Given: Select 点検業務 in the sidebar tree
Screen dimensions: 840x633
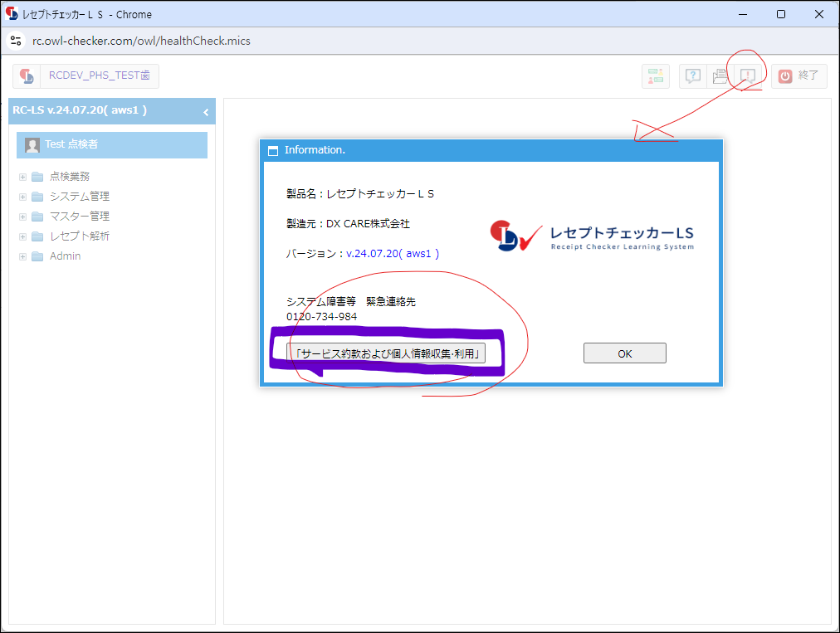Looking at the screenshot, I should pos(70,176).
